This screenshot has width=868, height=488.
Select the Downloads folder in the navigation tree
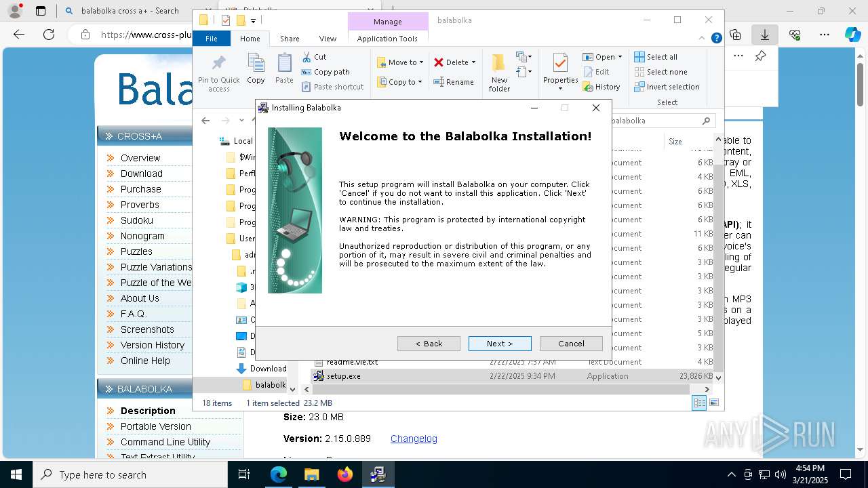(x=261, y=369)
